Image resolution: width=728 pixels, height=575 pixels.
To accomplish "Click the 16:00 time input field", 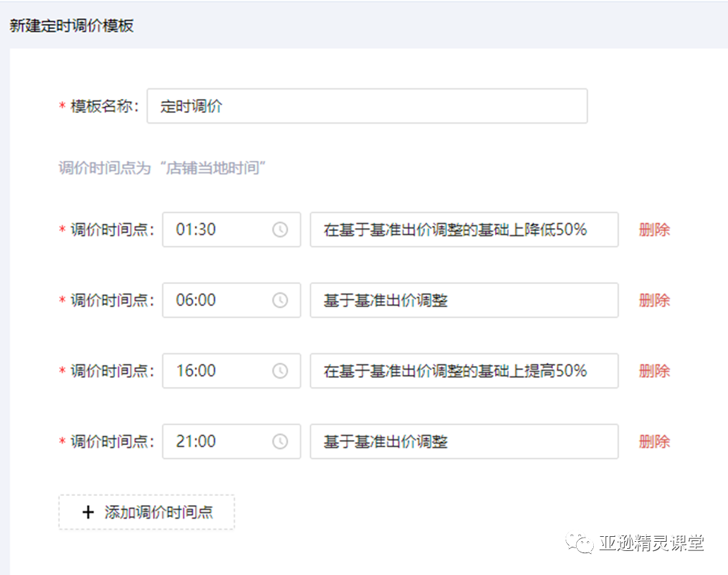I will coord(219,371).
